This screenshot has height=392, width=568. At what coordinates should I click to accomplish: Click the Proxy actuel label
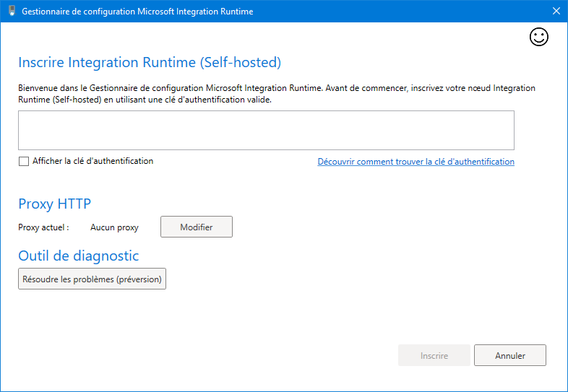[43, 227]
